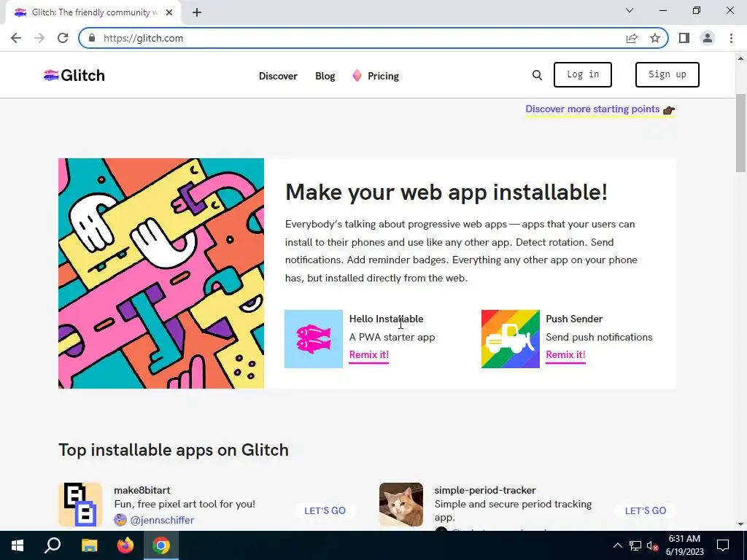Close the Glitch browser tab
The image size is (747, 560).
click(x=169, y=12)
